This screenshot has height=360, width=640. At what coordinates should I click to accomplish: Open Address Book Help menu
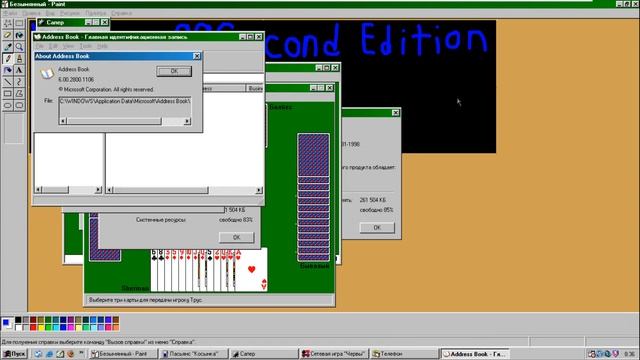click(x=102, y=46)
